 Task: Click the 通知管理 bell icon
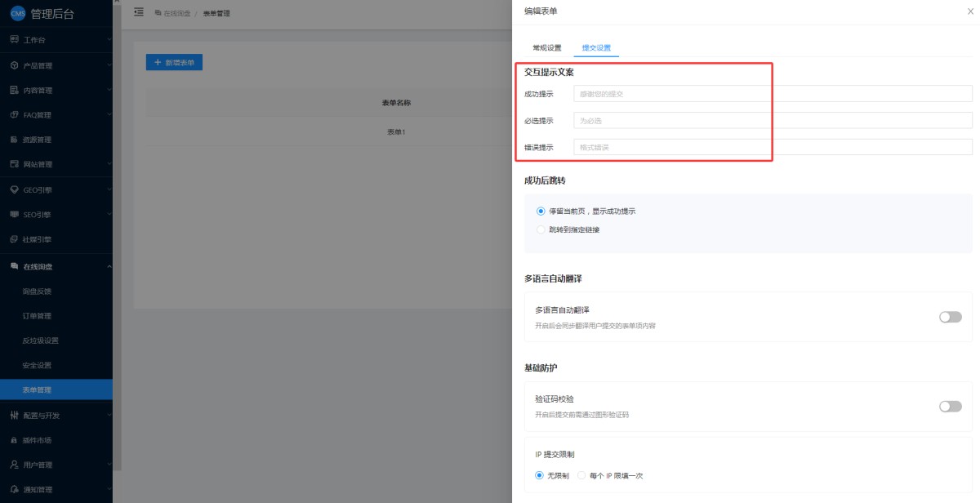(14, 489)
